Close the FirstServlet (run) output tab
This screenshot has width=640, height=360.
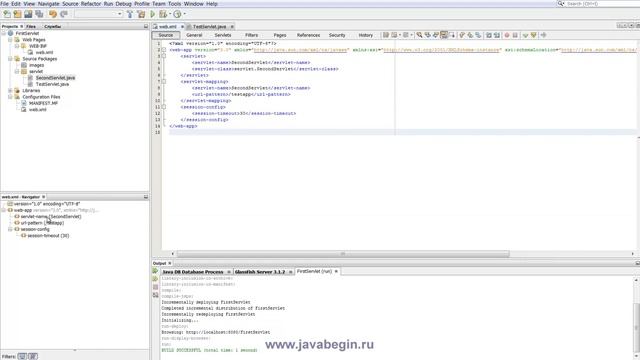pos(336,271)
